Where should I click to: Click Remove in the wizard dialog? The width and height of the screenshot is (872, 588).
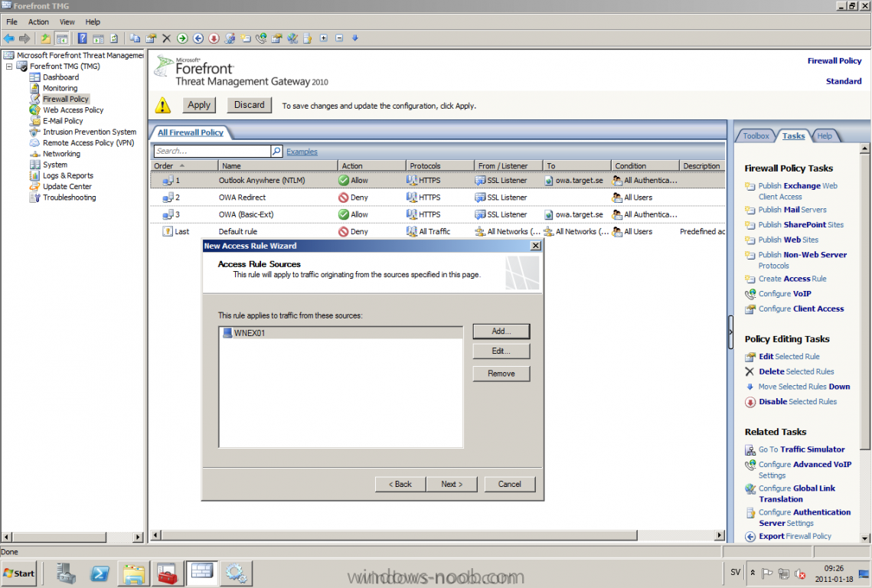501,374
